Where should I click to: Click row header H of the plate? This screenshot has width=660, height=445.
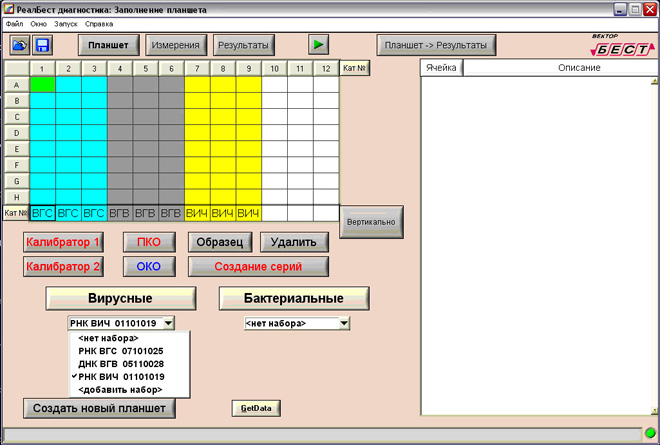tap(17, 197)
